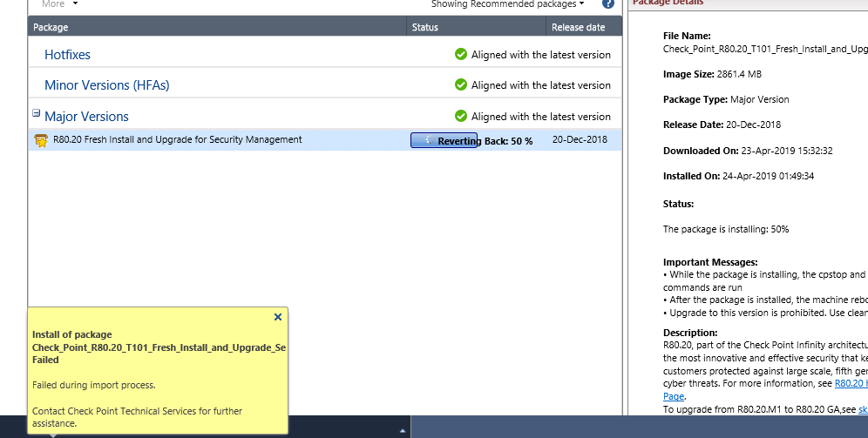Click green check icon in Minor Versions row

point(460,84)
